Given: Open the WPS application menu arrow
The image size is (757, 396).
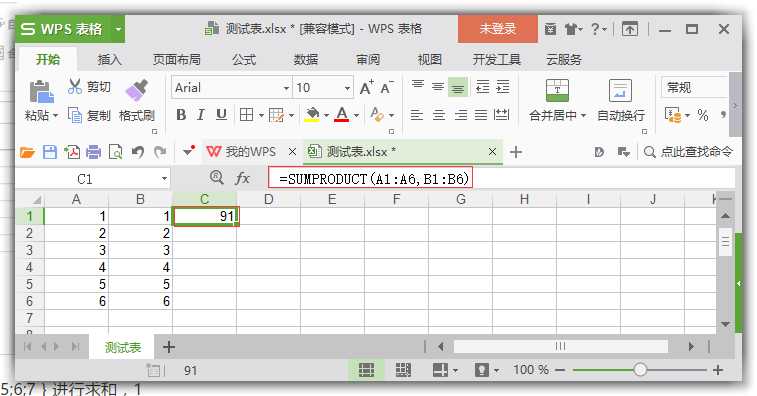Looking at the screenshot, I should pos(117,29).
